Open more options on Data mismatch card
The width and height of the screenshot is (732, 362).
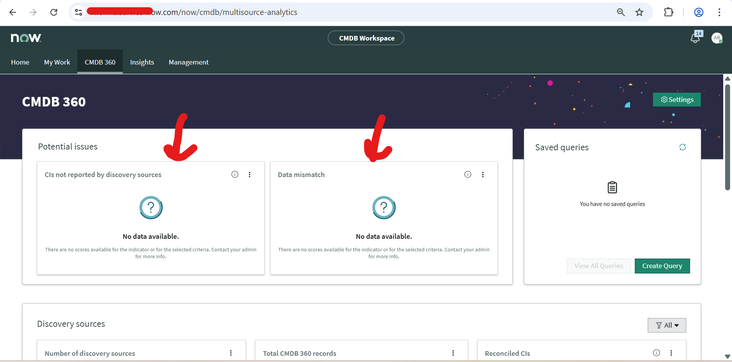[x=483, y=174]
